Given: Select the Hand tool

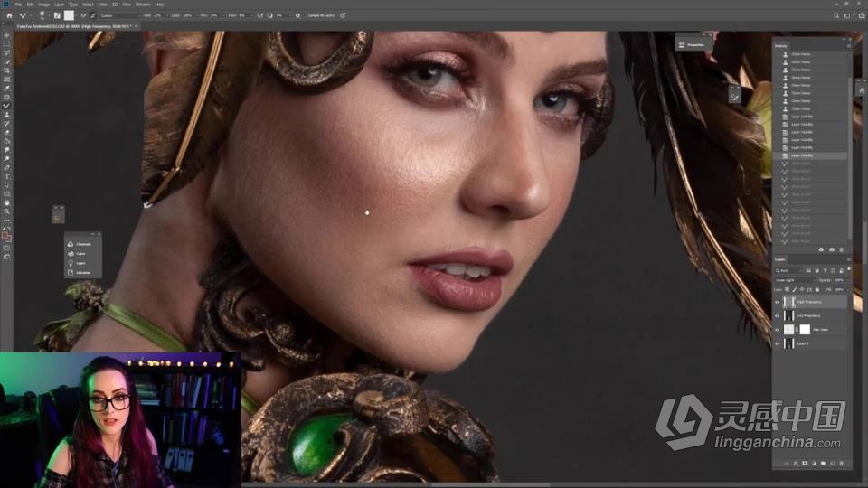Looking at the screenshot, I should click(6, 202).
